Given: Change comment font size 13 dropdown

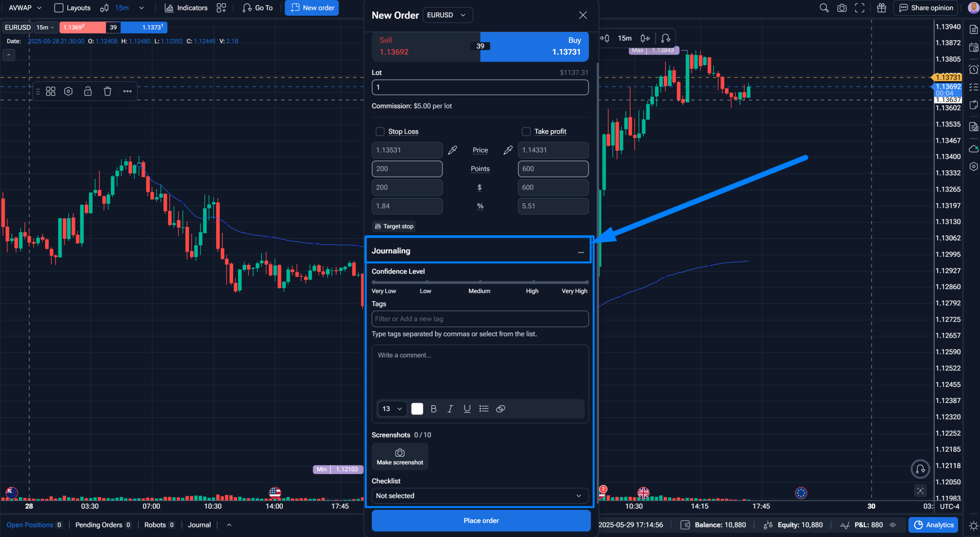Looking at the screenshot, I should point(392,409).
